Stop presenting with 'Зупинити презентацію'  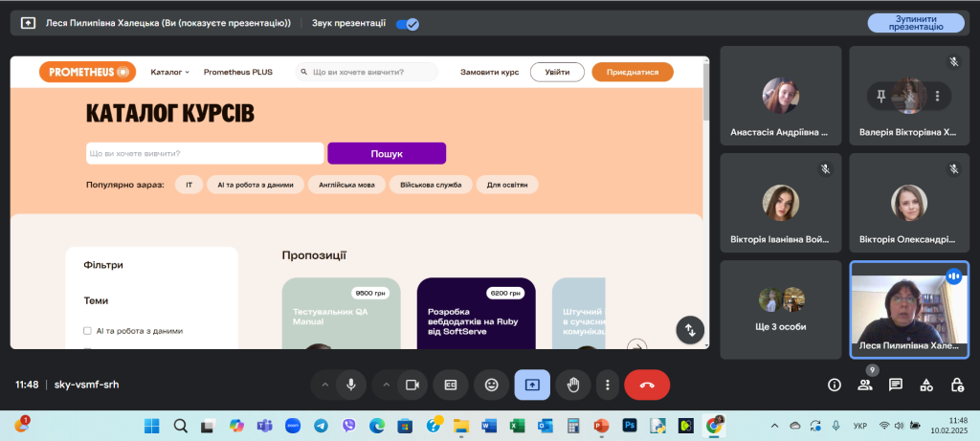pyautogui.click(x=916, y=23)
